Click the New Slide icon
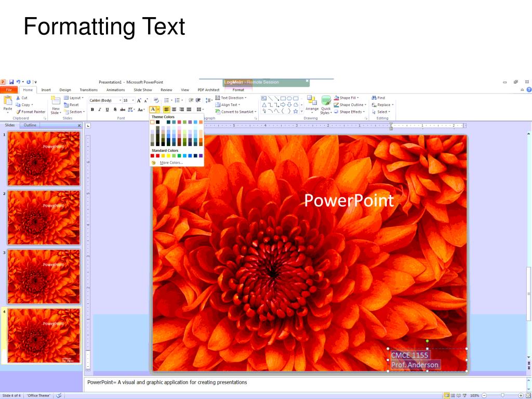 coord(56,100)
